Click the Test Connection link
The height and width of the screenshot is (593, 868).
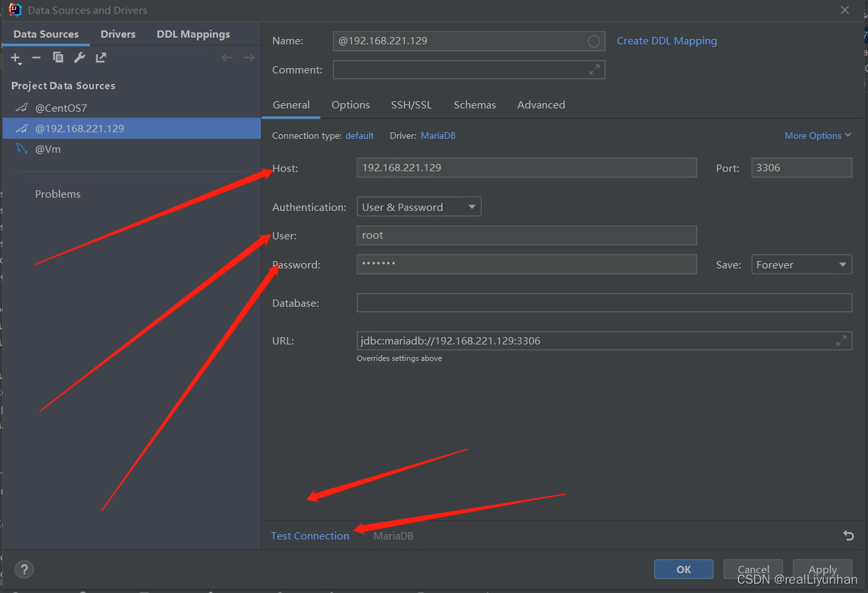[310, 535]
